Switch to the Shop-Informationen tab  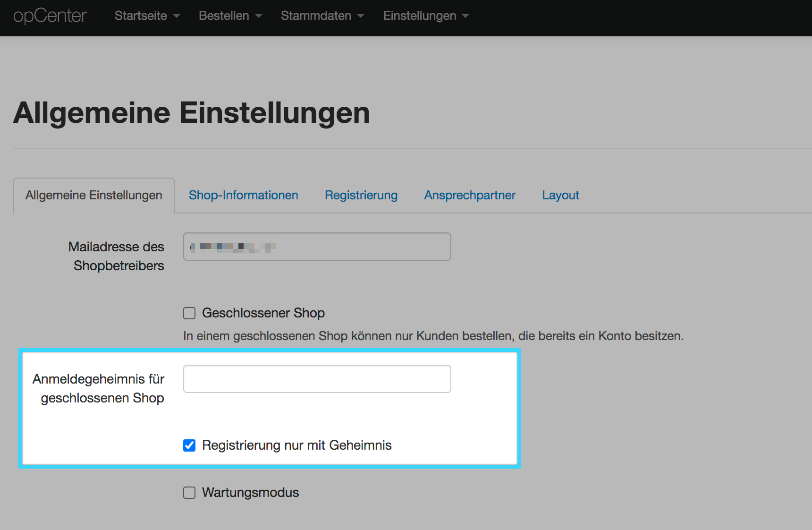point(243,195)
